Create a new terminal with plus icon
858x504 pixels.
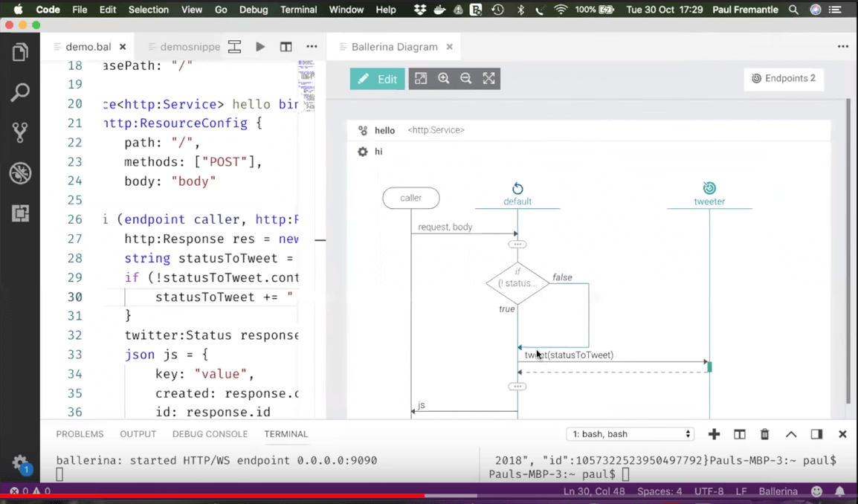pyautogui.click(x=714, y=435)
